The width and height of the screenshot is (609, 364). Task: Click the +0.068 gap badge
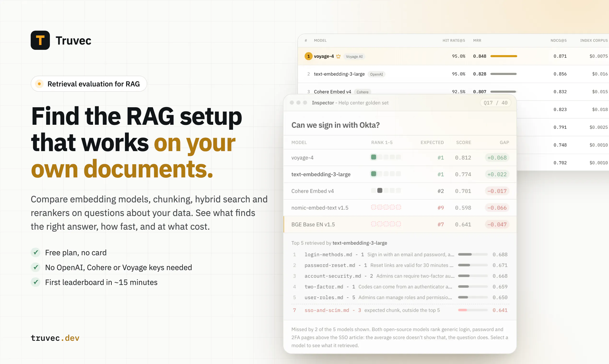click(497, 158)
